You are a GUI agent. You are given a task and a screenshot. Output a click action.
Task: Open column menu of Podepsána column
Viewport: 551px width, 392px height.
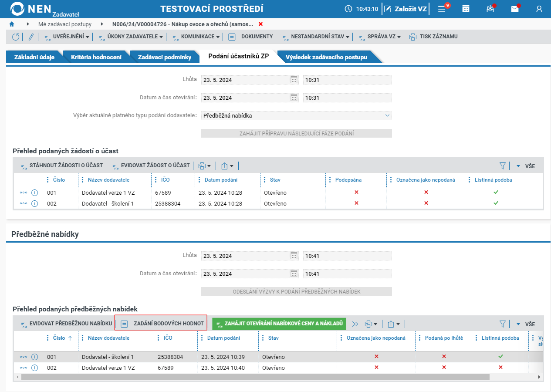[x=330, y=179]
